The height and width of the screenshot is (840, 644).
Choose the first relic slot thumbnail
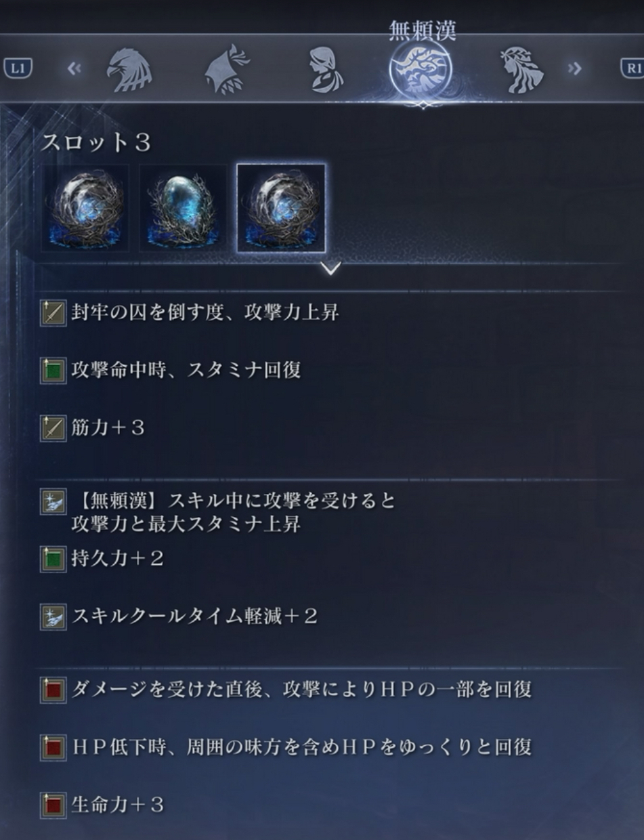(x=85, y=208)
